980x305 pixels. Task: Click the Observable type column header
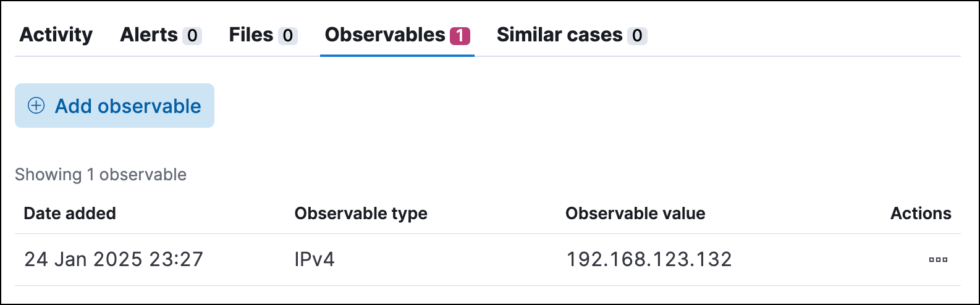click(361, 214)
